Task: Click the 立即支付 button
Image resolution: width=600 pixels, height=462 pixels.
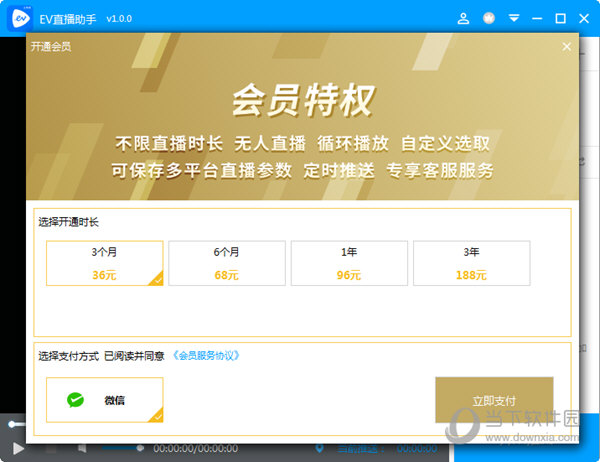Action: 494,400
